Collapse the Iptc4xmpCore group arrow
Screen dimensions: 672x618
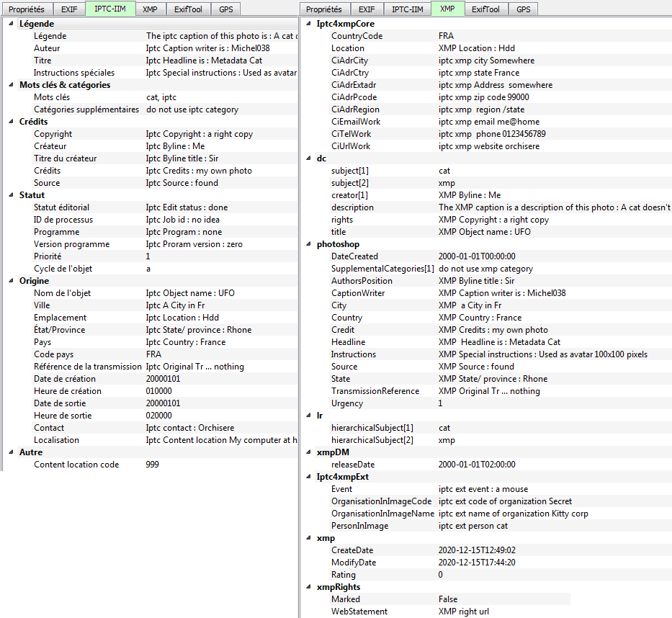click(x=308, y=24)
